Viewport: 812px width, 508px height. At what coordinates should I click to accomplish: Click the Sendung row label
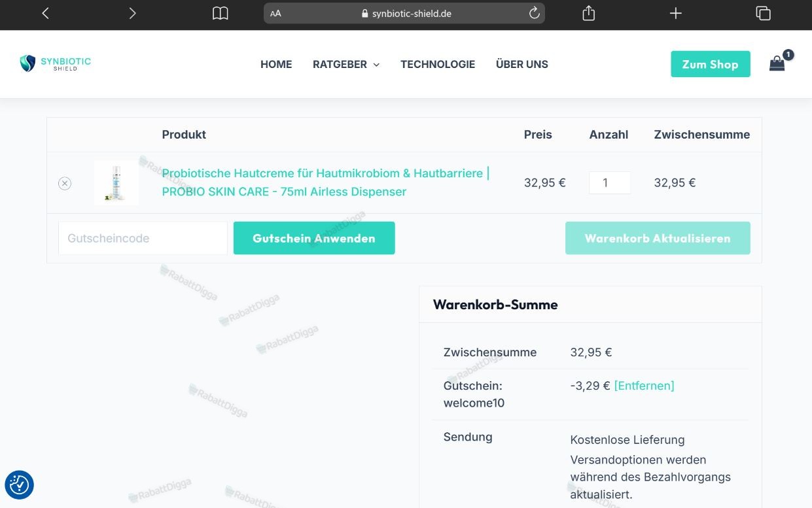(x=468, y=437)
